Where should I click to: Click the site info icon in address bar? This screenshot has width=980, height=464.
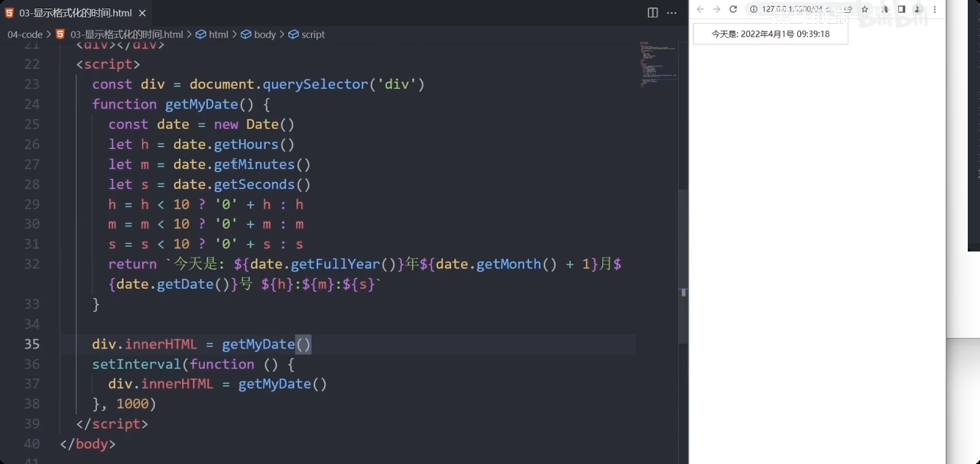[x=754, y=9]
